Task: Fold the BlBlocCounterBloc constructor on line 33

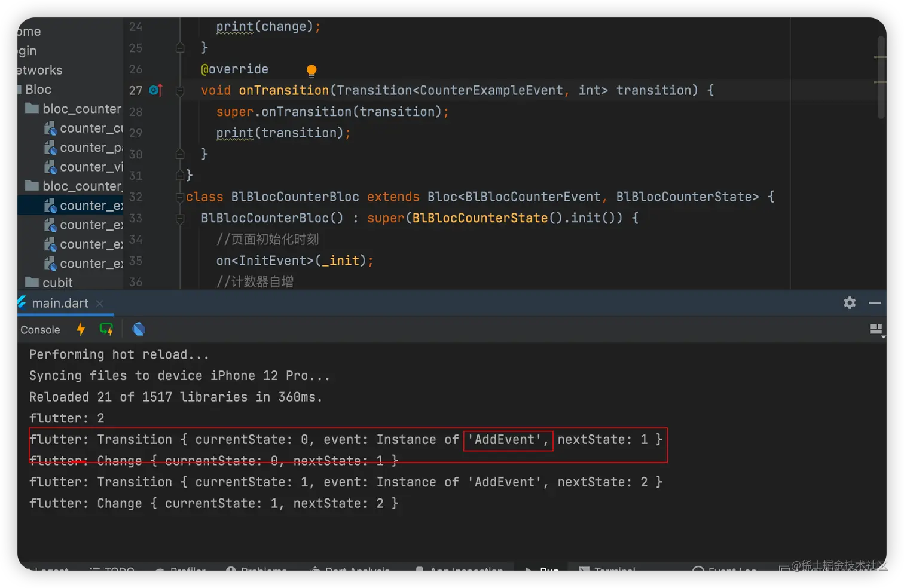Action: click(x=180, y=219)
